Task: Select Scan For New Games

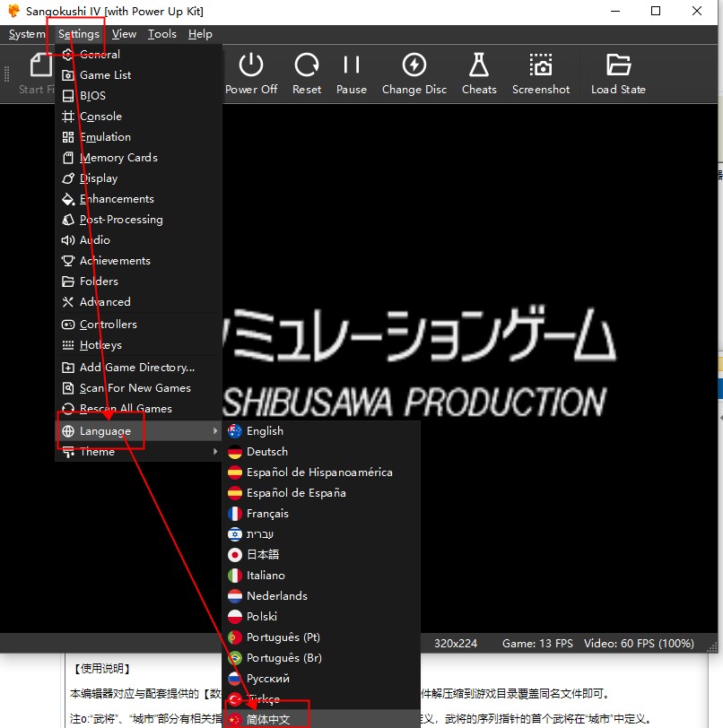Action: [137, 387]
